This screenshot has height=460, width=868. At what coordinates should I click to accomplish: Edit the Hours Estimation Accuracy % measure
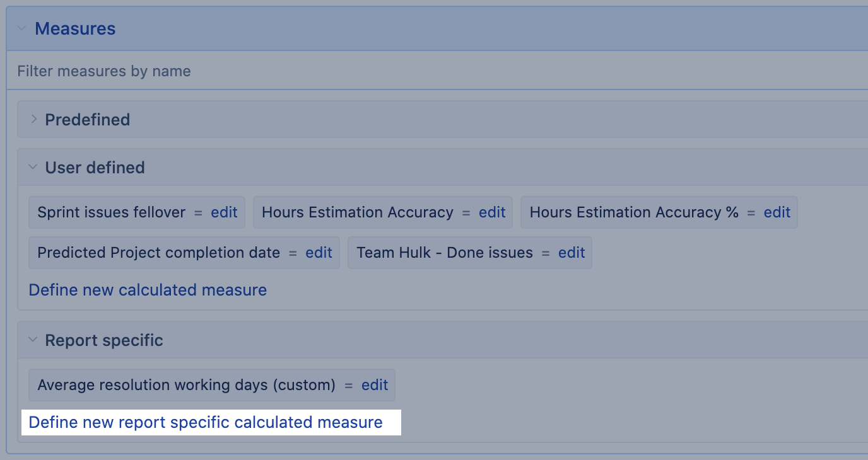777,212
